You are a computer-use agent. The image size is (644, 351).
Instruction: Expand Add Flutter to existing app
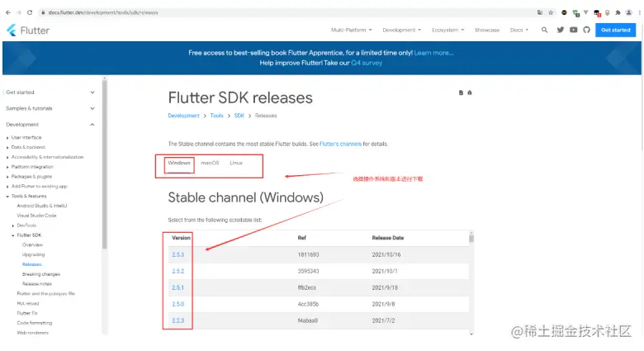[37, 187]
